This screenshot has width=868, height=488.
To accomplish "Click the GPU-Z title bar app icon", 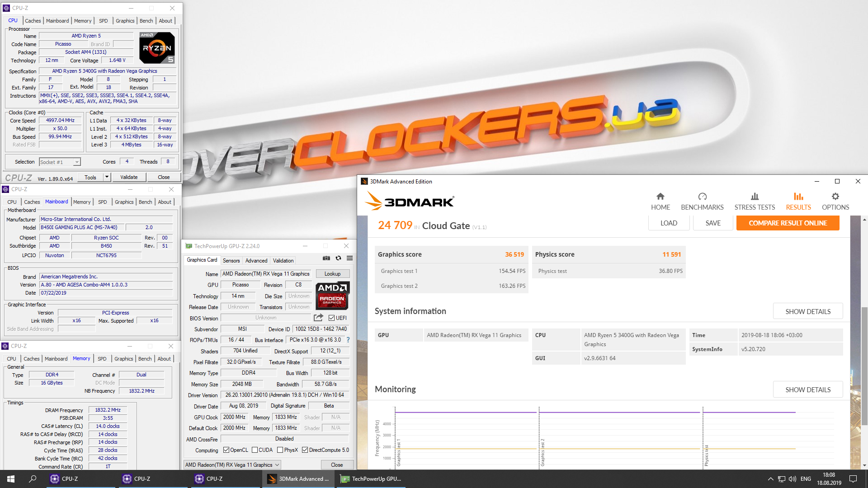I will point(189,246).
